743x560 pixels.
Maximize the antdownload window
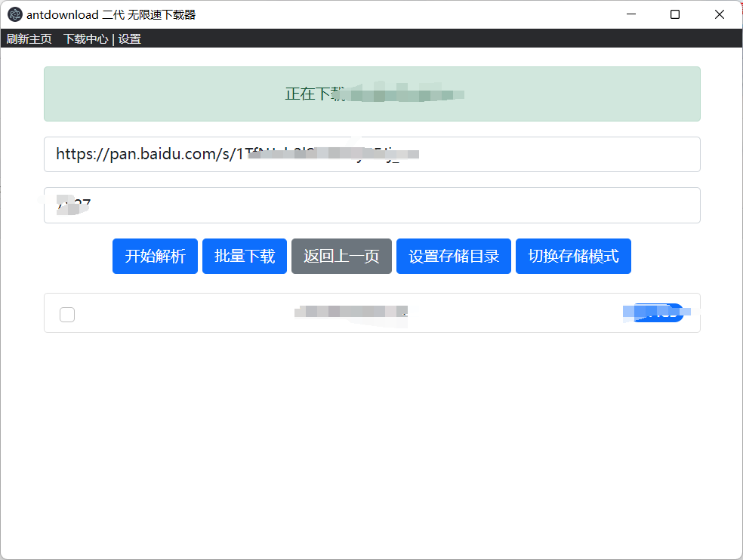(x=675, y=14)
